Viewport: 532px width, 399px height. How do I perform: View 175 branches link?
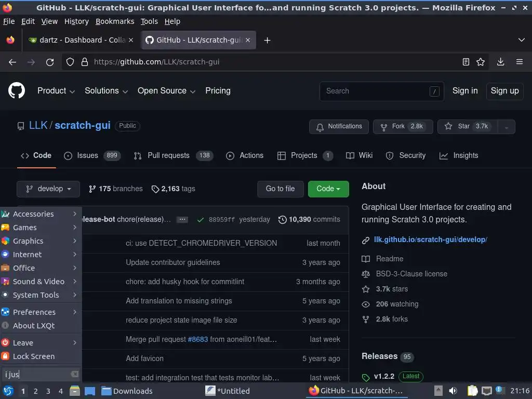[x=116, y=189]
